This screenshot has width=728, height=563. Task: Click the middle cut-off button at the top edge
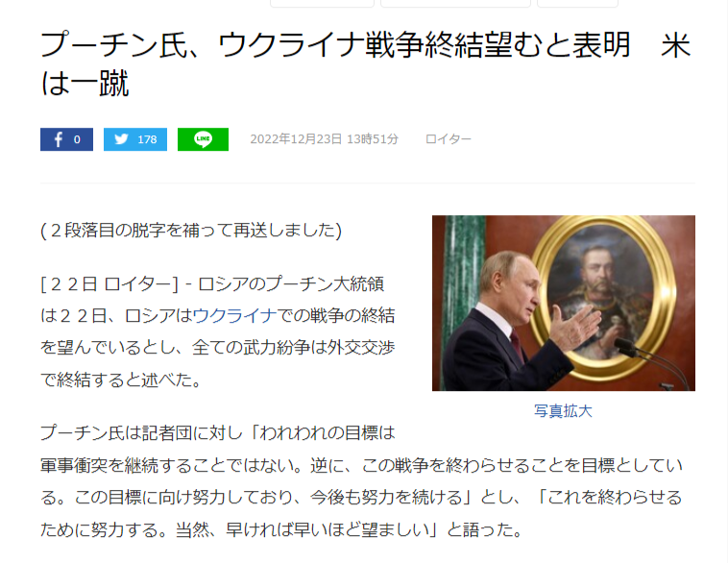(x=455, y=3)
